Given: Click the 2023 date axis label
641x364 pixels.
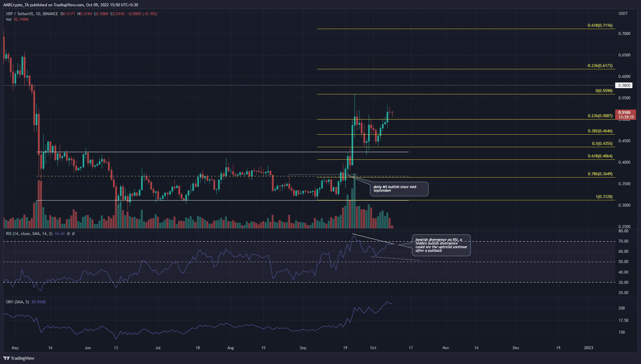Looking at the screenshot, I should tap(588, 348).
